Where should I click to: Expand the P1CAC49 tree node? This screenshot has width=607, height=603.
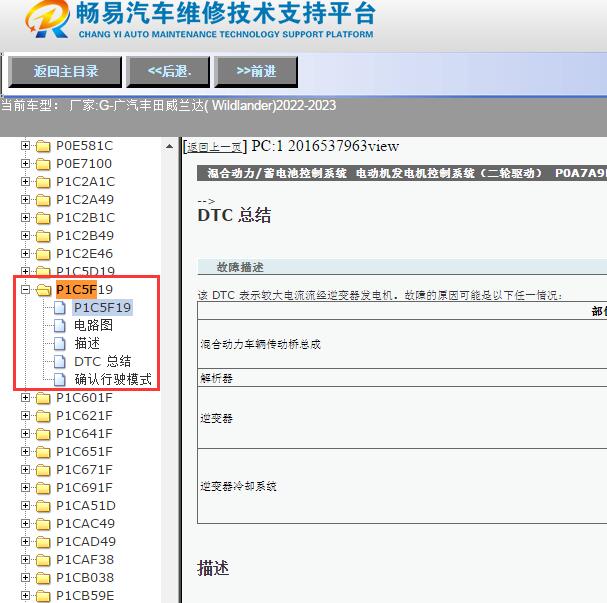[x=25, y=524]
